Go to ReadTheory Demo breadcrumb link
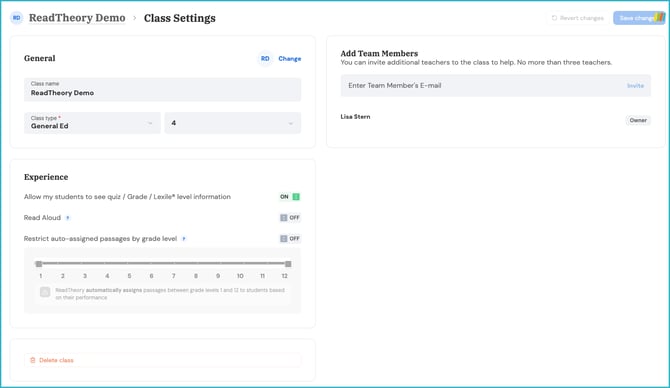 click(77, 18)
